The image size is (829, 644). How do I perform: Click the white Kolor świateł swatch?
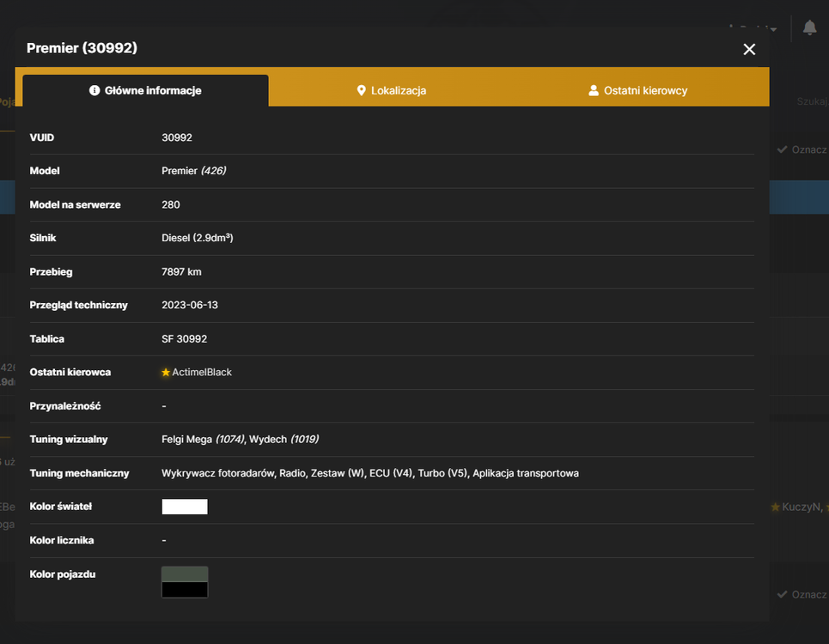tap(185, 507)
